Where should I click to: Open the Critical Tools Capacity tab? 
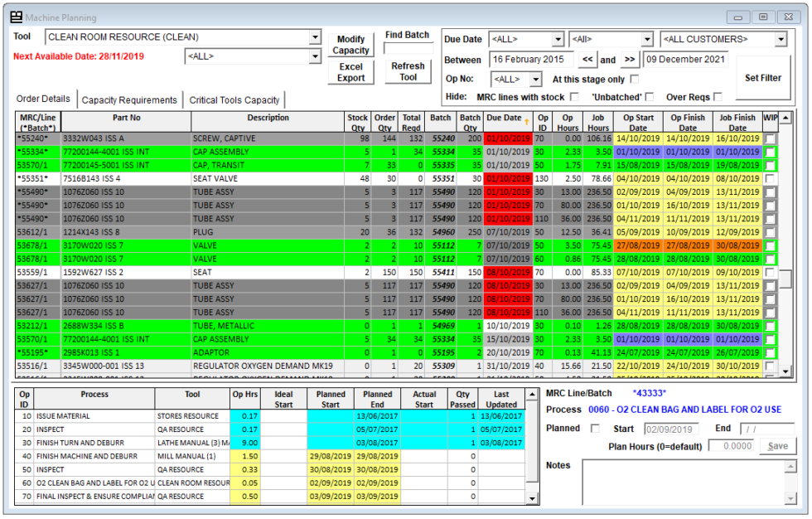tap(234, 100)
